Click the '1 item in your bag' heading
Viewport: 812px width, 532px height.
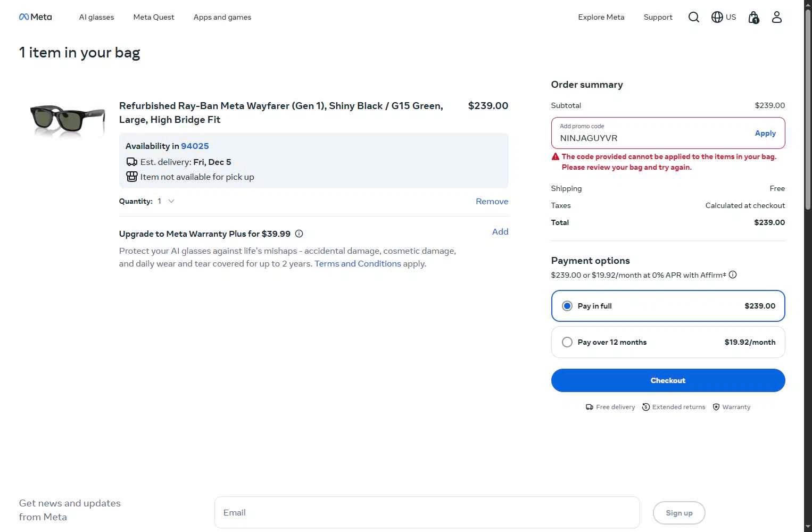click(x=80, y=53)
